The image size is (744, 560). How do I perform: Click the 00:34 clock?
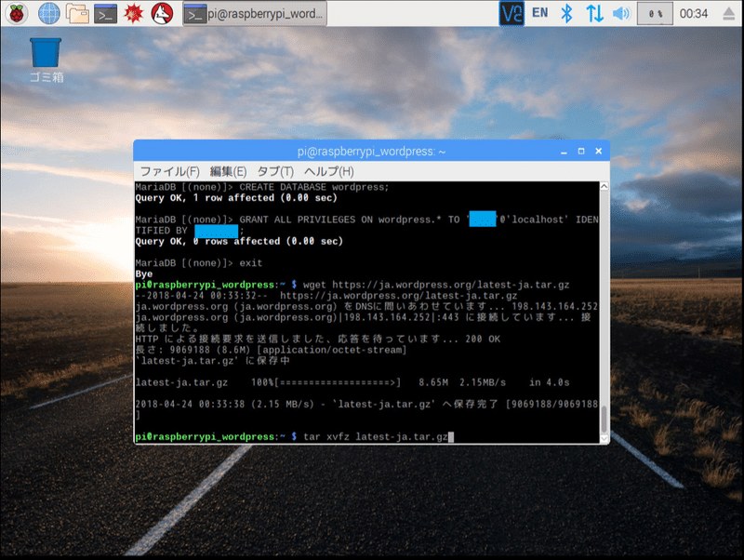(x=693, y=14)
